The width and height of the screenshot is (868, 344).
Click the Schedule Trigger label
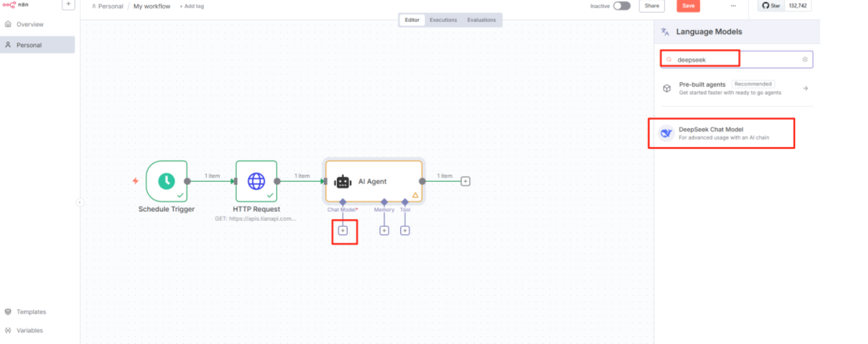point(167,209)
